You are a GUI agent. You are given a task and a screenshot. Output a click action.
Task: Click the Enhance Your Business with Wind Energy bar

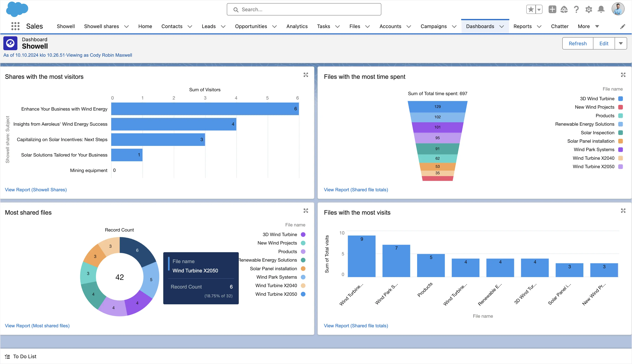pos(205,109)
